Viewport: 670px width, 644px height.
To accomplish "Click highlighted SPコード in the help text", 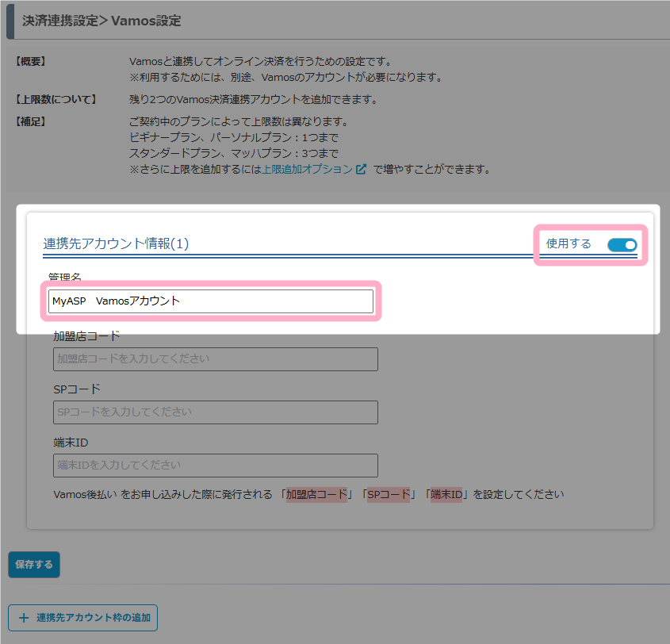I will tap(389, 494).
